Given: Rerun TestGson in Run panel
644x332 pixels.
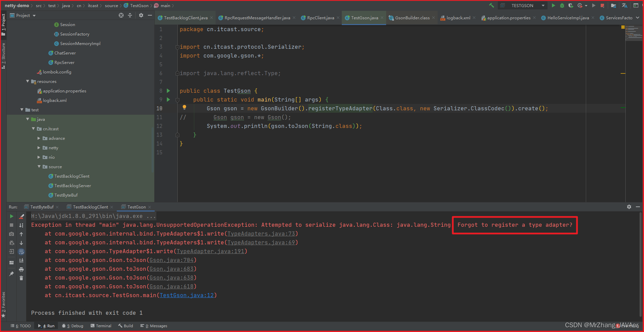Looking at the screenshot, I should (x=12, y=216).
